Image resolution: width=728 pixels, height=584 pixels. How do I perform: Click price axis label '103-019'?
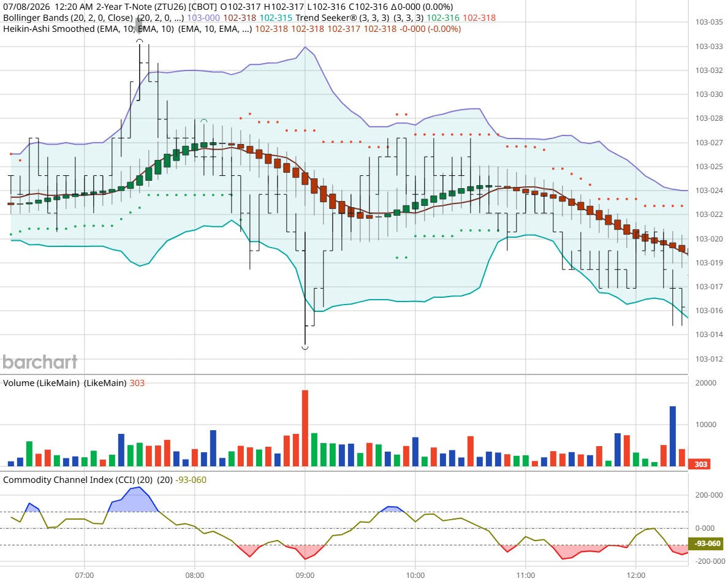point(709,263)
